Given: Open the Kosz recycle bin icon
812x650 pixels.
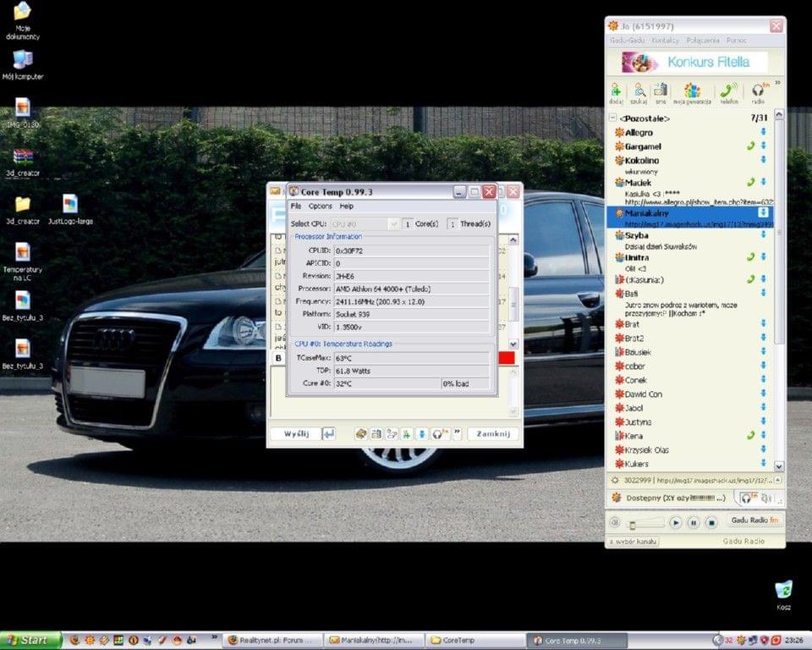Looking at the screenshot, I should click(x=783, y=591).
